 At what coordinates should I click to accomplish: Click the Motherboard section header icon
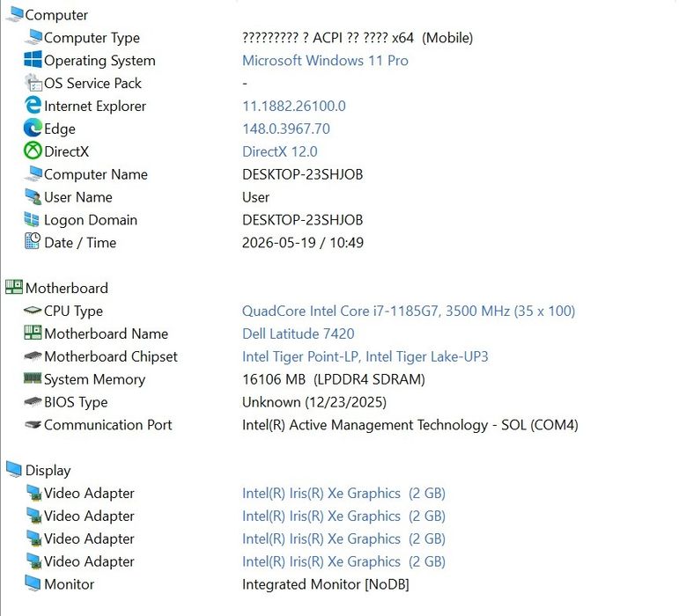(14, 287)
